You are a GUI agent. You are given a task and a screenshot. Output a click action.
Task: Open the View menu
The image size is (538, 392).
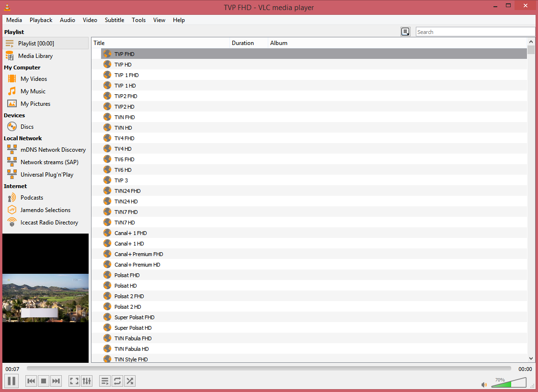pyautogui.click(x=159, y=20)
